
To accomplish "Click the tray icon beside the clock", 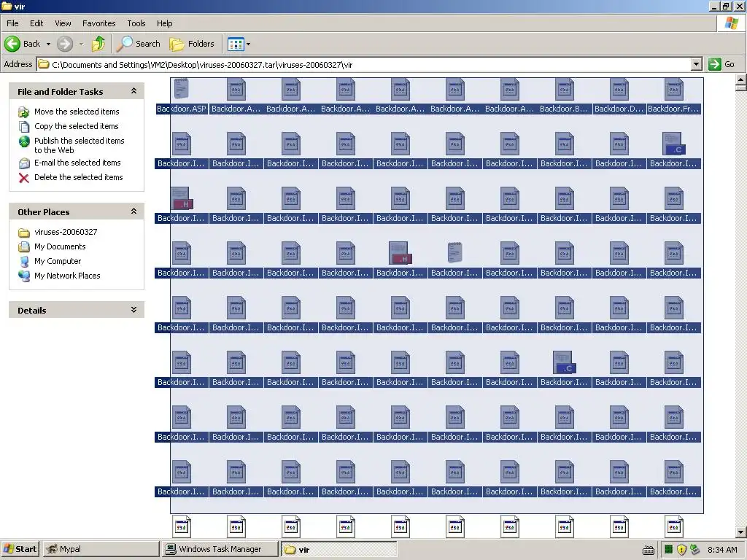I will [x=694, y=550].
